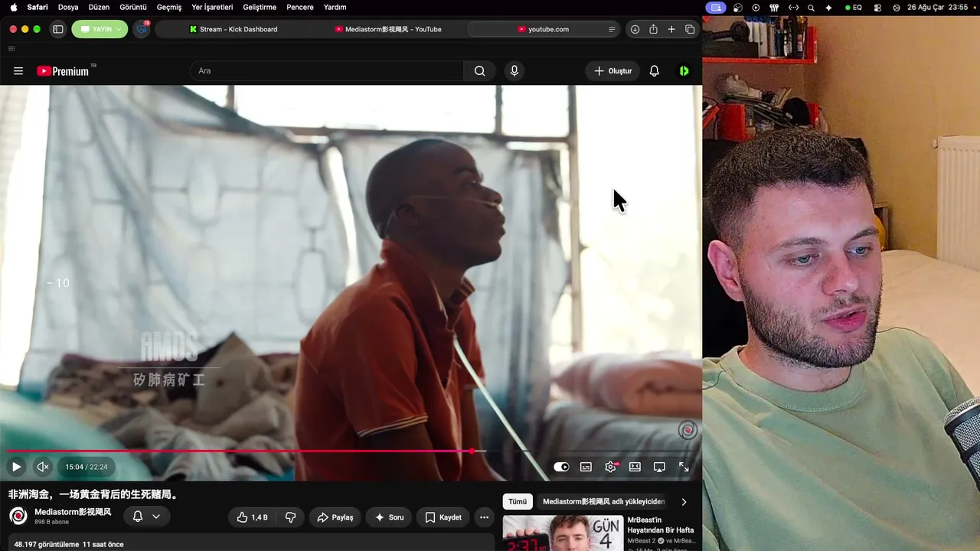Unmute the video player sound
The width and height of the screenshot is (980, 551).
(x=43, y=467)
